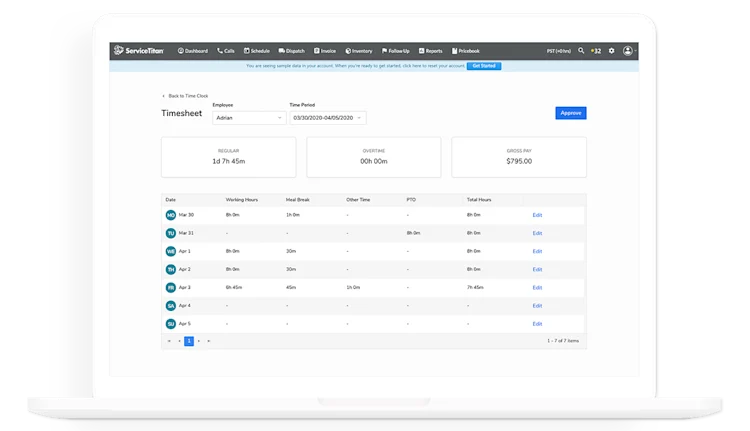Click the PST timezone indicator
The width and height of the screenshot is (750, 431).
(559, 51)
